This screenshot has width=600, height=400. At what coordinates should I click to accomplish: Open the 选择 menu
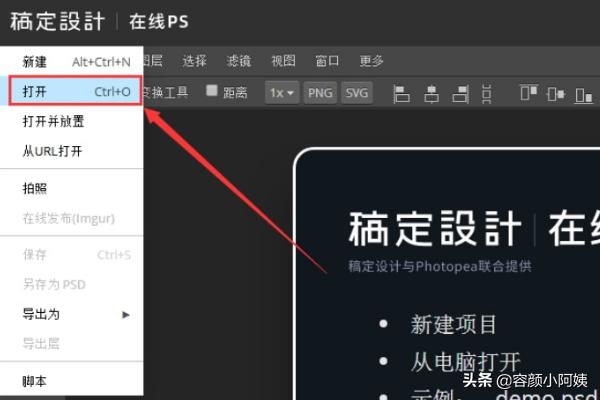[194, 61]
